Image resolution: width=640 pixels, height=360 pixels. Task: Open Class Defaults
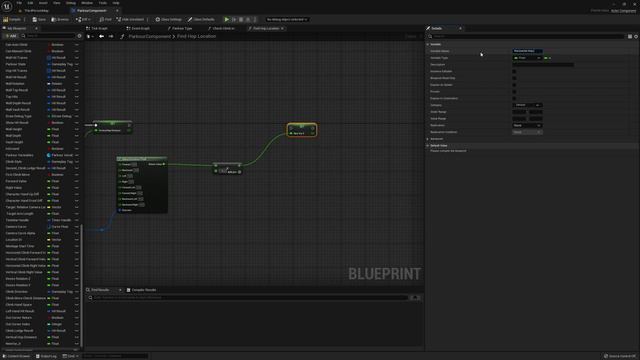pos(201,19)
